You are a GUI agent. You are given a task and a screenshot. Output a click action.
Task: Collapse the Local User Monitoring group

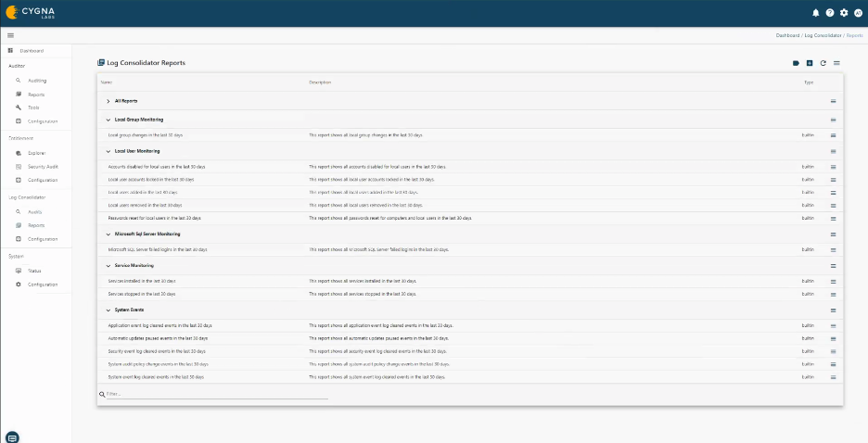[108, 151]
